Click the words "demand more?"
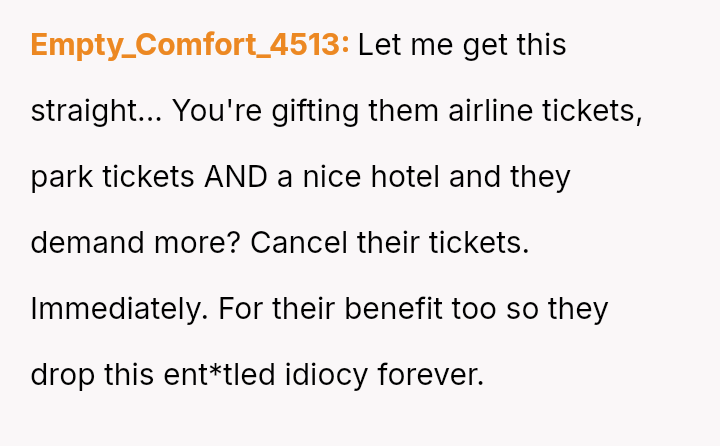The width and height of the screenshot is (720, 446). [x=135, y=243]
